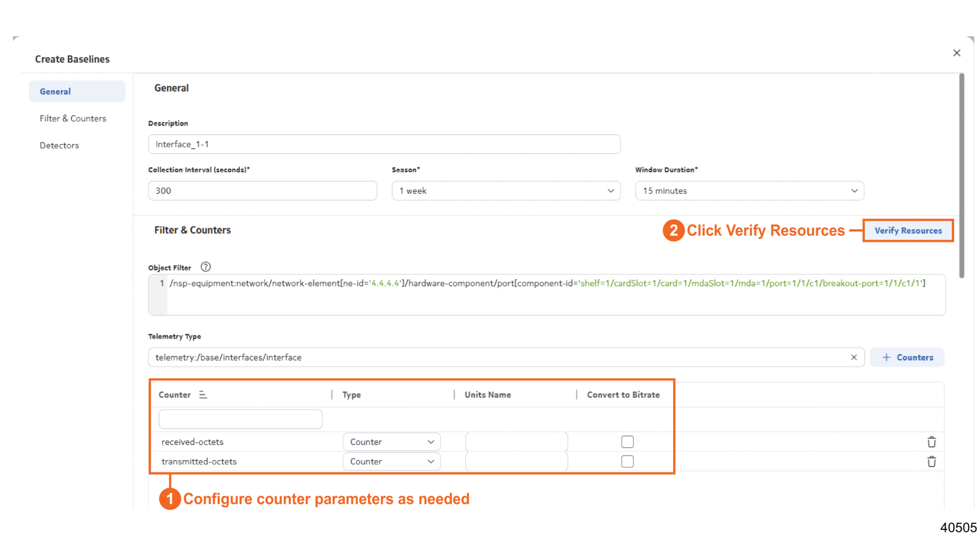Expand Type dropdown for received-octets
980x539 pixels.
coord(391,442)
